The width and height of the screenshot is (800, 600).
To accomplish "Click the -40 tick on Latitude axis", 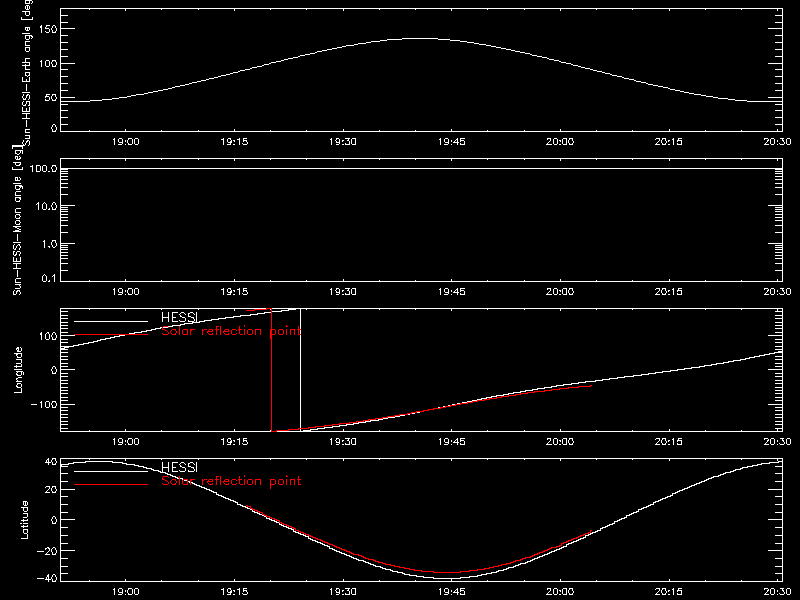I will click(x=47, y=578).
